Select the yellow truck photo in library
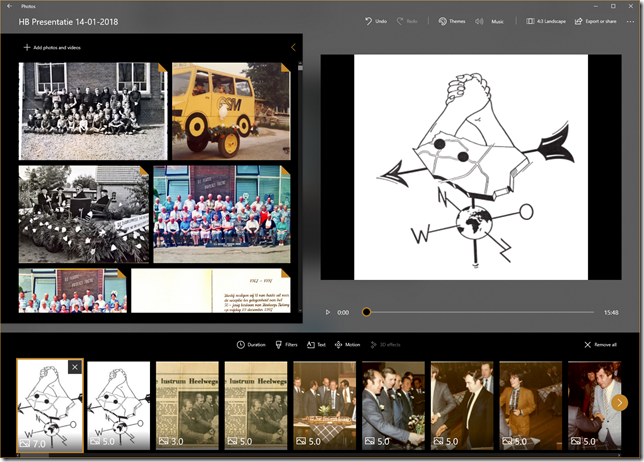The height and width of the screenshot is (462, 644). [230, 111]
